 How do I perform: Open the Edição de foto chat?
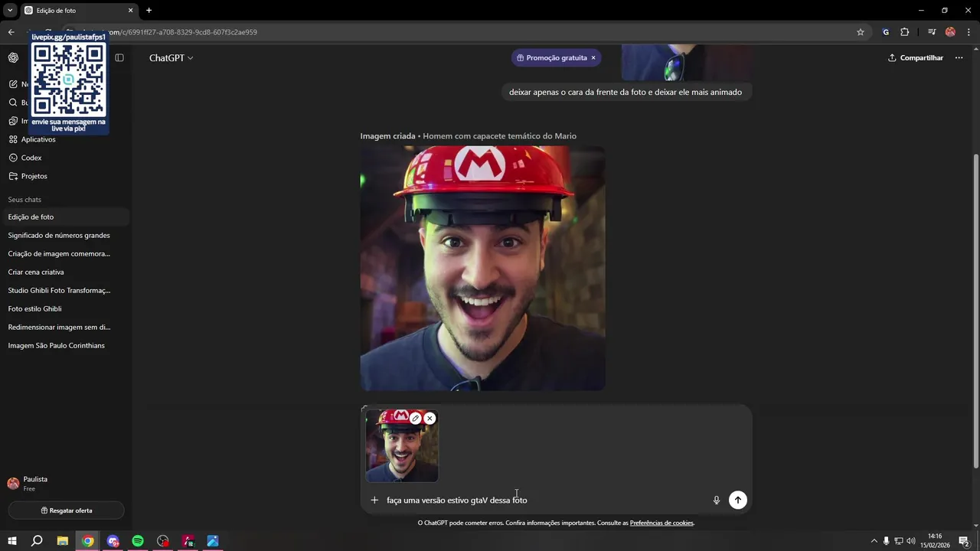coord(65,217)
